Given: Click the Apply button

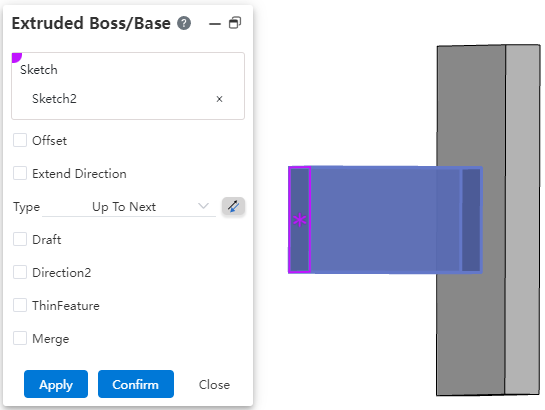Looking at the screenshot, I should (56, 384).
